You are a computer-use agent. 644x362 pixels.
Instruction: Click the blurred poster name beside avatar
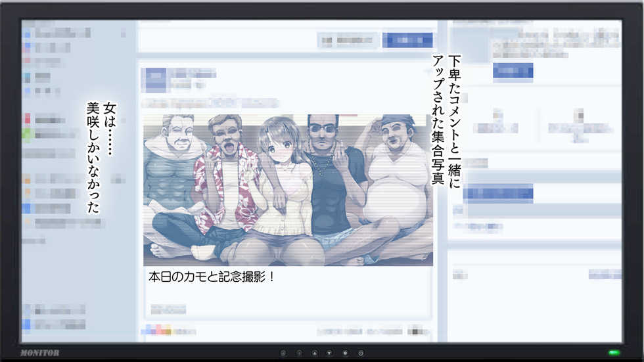(192, 74)
